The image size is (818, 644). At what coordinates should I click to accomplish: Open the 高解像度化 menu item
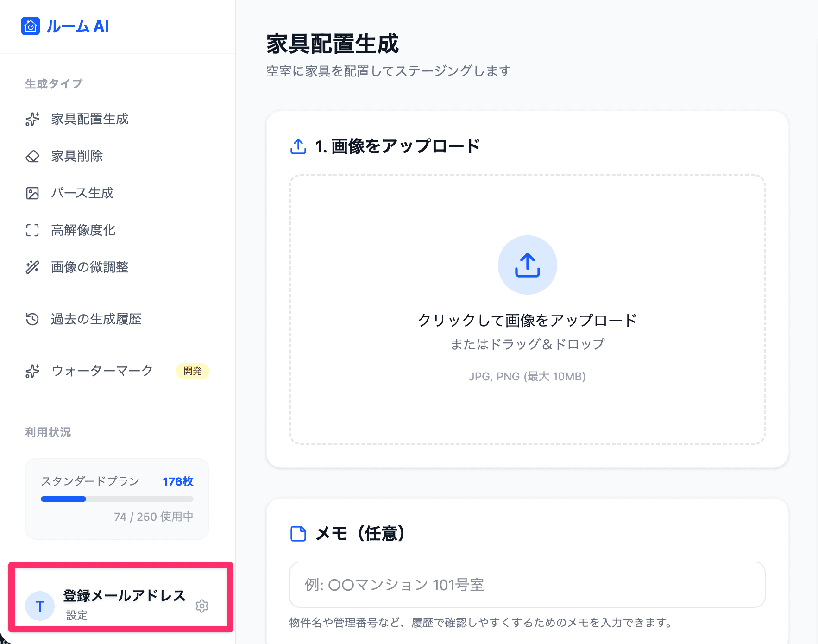tap(83, 230)
